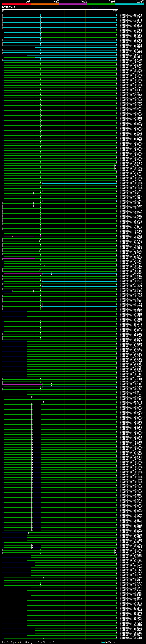Screen dimensions: 146x644
Task: Select hit UniRef100_A7Q678
Action: coord(131,20)
